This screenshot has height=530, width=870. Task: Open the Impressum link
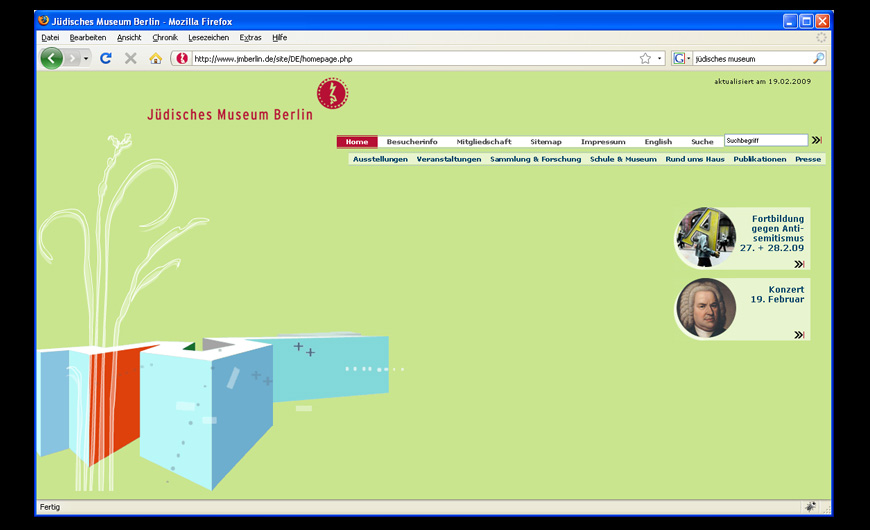(603, 142)
